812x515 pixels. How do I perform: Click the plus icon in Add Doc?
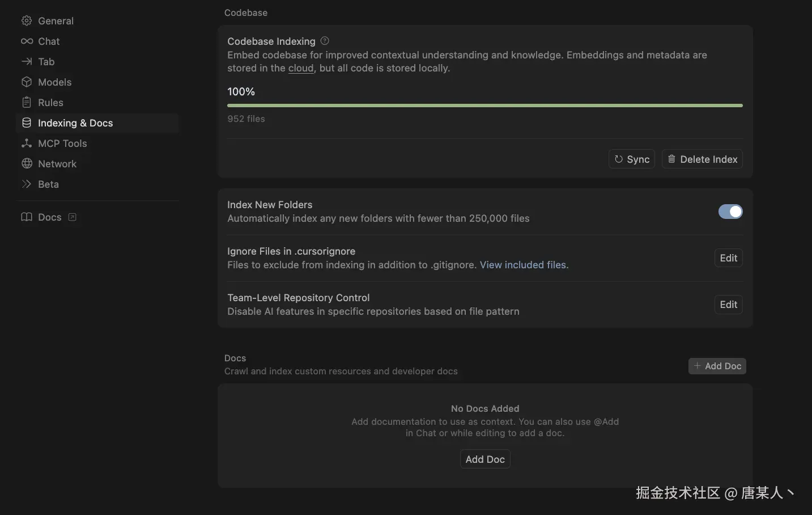point(698,366)
